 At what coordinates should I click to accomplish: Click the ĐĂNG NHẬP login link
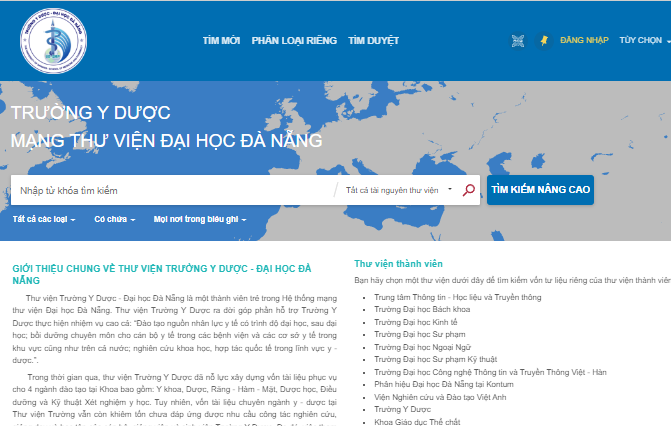[x=584, y=40]
